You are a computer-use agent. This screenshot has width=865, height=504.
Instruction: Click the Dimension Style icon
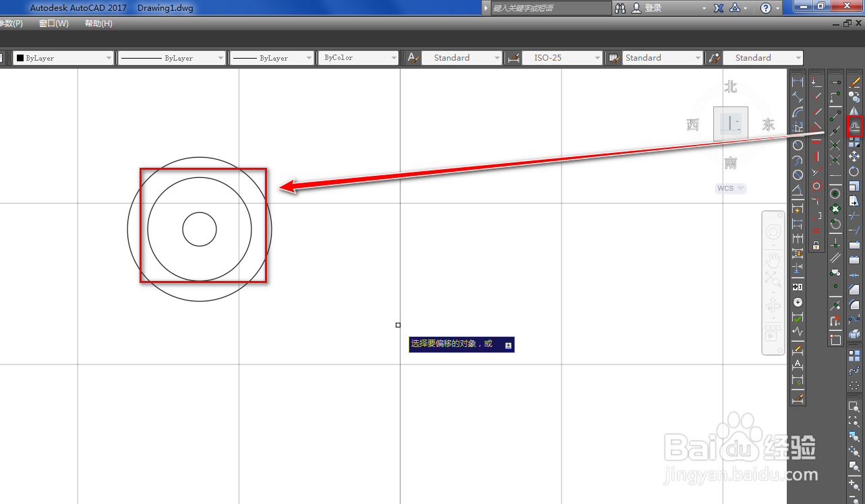(x=513, y=58)
